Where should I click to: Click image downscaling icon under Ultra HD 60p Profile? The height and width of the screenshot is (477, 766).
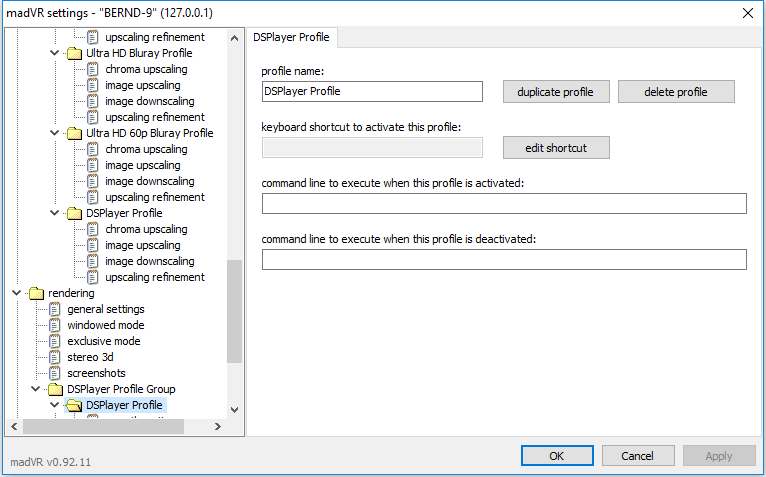(93, 181)
